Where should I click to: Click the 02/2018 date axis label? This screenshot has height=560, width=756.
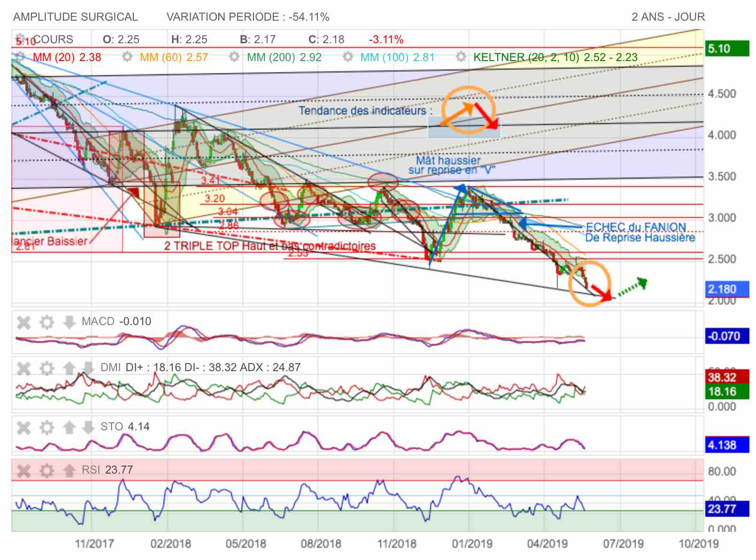click(171, 544)
